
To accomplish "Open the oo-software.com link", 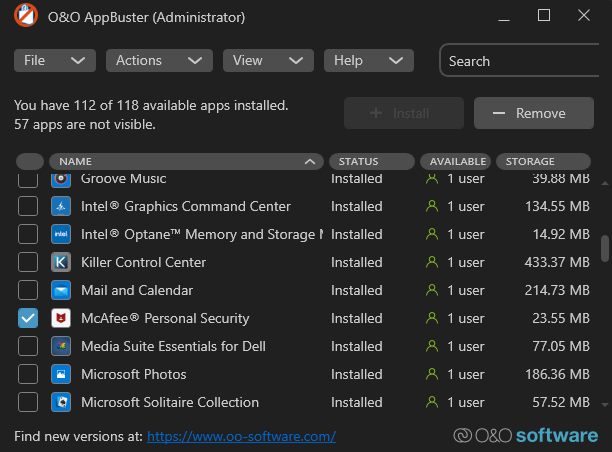I will point(241,436).
